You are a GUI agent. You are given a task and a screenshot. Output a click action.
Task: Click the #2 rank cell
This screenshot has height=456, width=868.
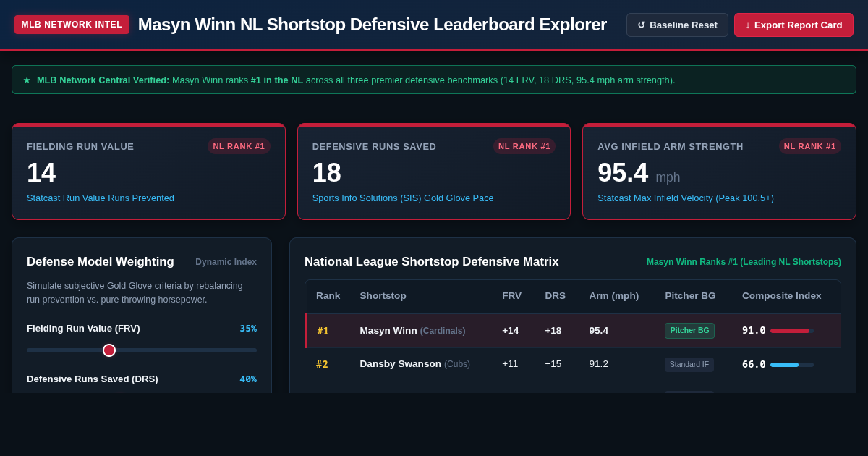point(322,364)
